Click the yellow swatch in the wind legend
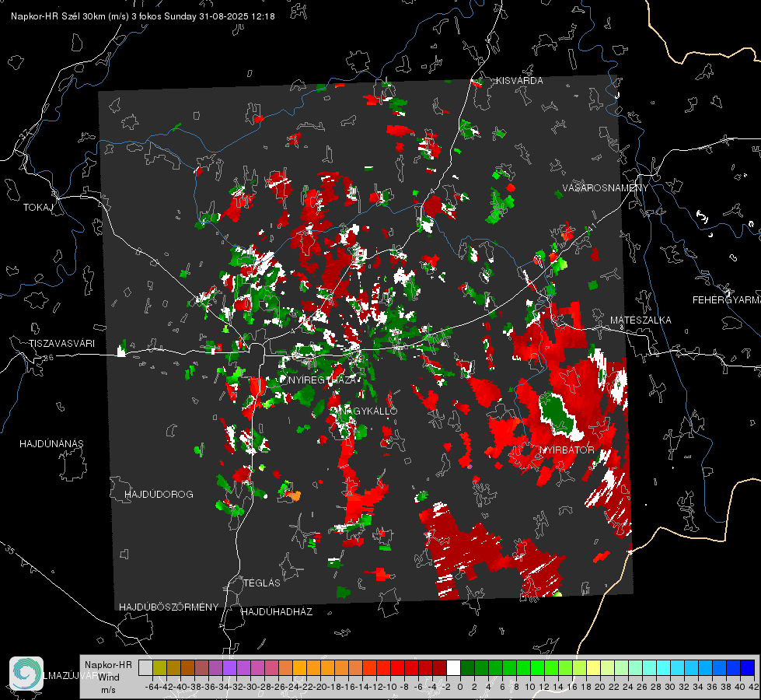 click(594, 667)
